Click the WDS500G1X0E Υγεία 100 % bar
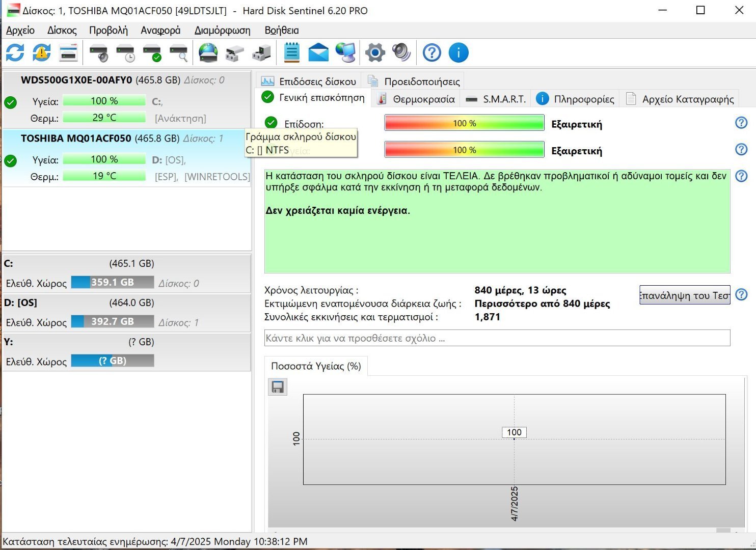The image size is (756, 550). coord(104,101)
